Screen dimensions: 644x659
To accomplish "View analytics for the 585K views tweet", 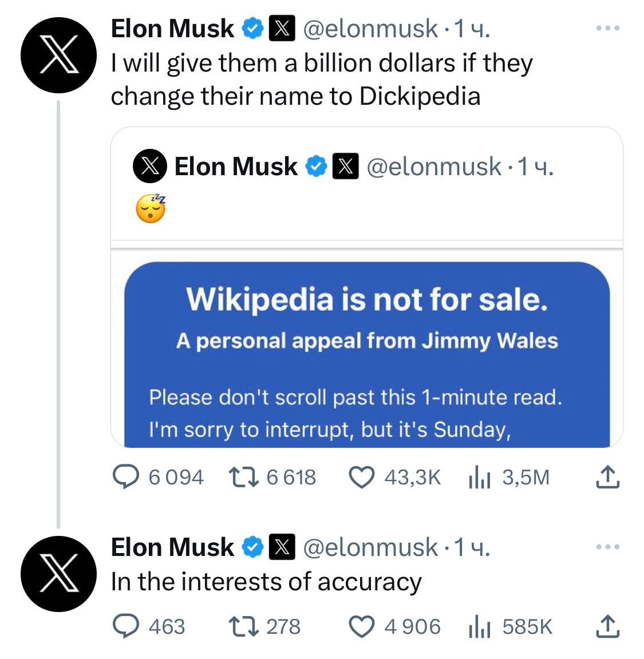I will [x=480, y=626].
